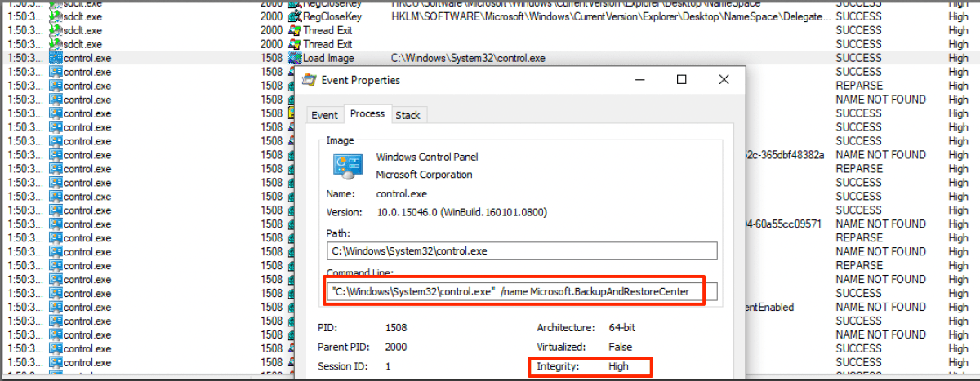Viewport: 980px width, 381px height.
Task: Click path entry ending in 60a55cc09571
Action: [x=785, y=224]
